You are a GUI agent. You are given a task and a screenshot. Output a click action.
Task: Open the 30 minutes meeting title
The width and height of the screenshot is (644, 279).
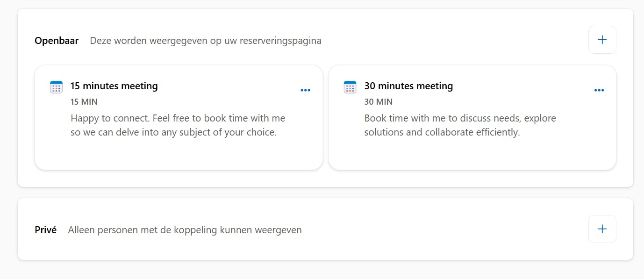point(408,86)
